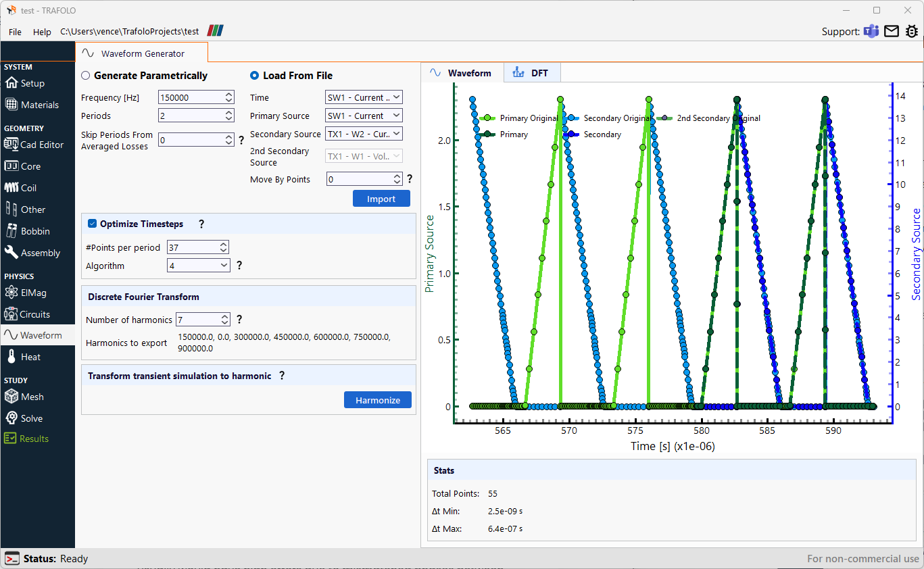This screenshot has height=569, width=924.
Task: Open the 2nd Secondary Source dropdown
Action: coord(364,156)
